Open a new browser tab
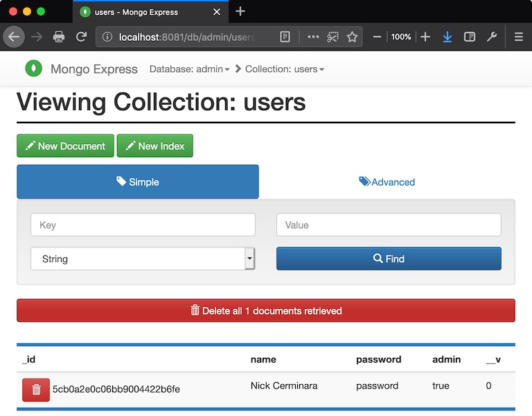The width and height of the screenshot is (532, 416). coord(240,11)
